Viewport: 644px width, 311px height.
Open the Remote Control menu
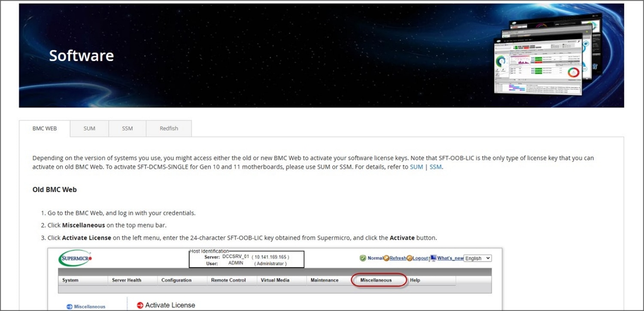click(228, 280)
